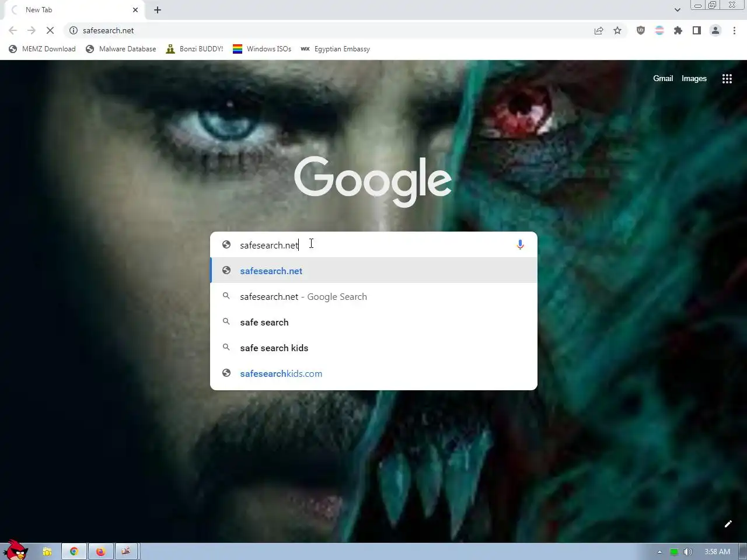
Task: Open MEMZ Download bookmark
Action: [42, 49]
